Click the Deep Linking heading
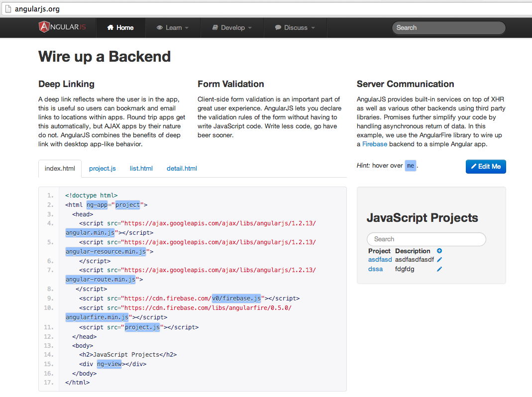This screenshot has height=397, width=532. [x=67, y=84]
